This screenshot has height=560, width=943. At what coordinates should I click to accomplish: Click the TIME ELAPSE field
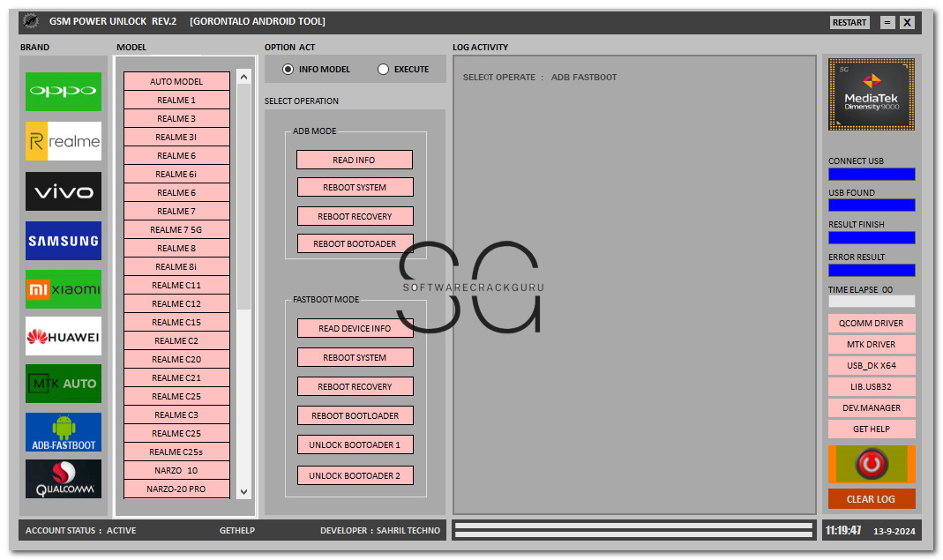coord(872,302)
